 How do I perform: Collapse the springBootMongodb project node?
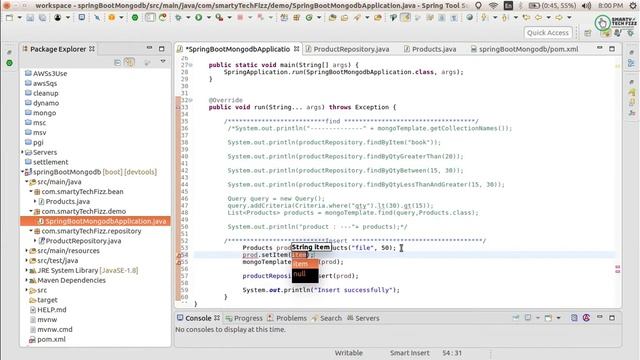tap(22, 172)
